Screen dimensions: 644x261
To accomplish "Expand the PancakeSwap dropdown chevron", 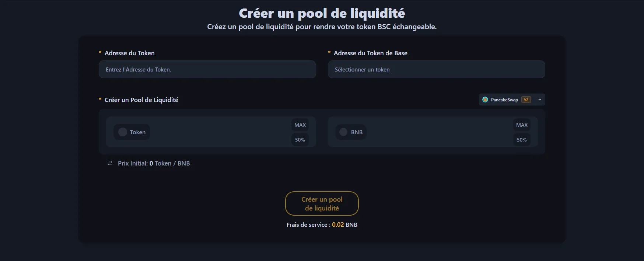I will [x=540, y=100].
